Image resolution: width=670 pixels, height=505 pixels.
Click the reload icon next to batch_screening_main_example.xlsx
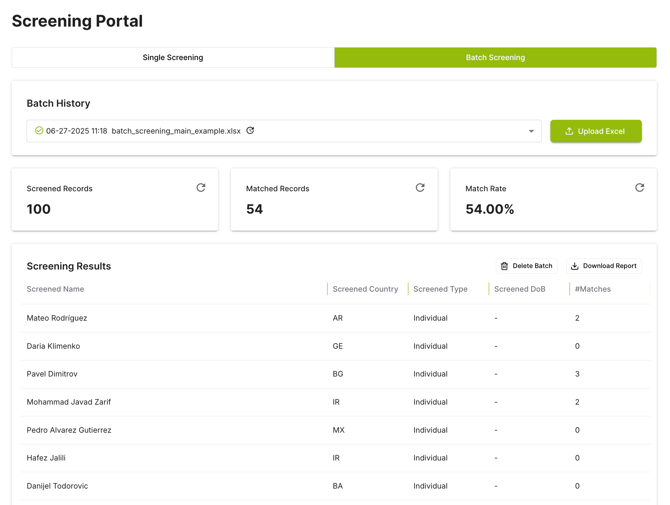[x=250, y=130]
